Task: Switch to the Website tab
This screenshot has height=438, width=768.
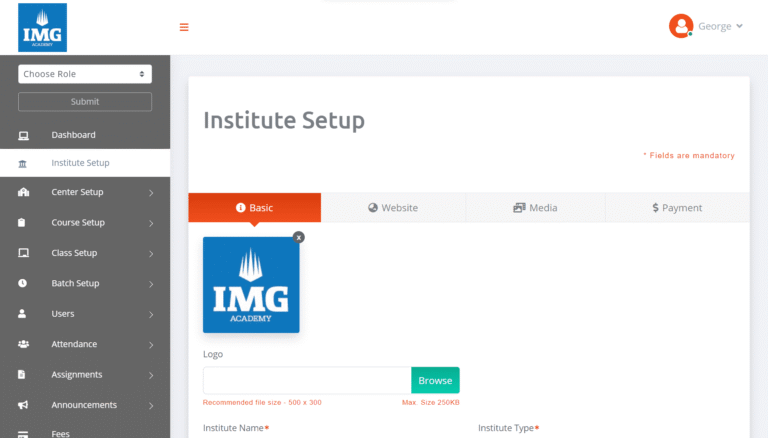Action: coord(393,208)
